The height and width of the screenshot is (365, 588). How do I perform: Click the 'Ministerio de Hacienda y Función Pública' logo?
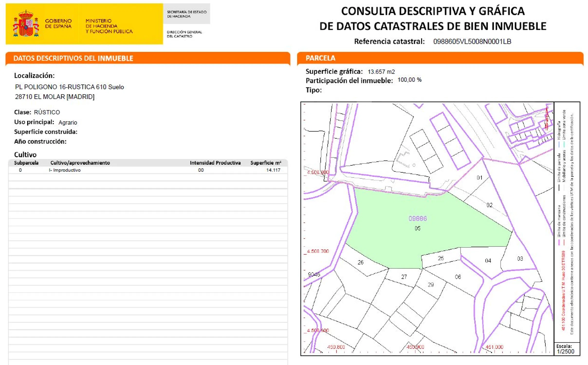109,26
